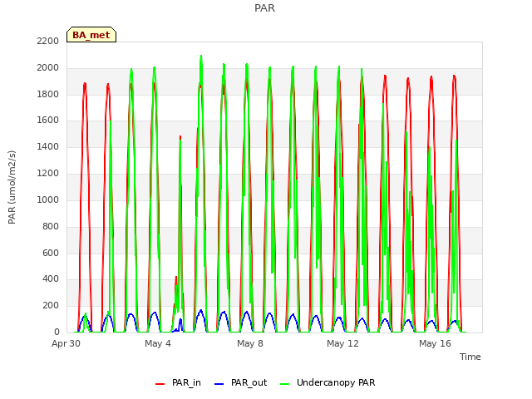Toggle PAR_out series in legend
Screen dimensions: 532x399
pos(241,382)
